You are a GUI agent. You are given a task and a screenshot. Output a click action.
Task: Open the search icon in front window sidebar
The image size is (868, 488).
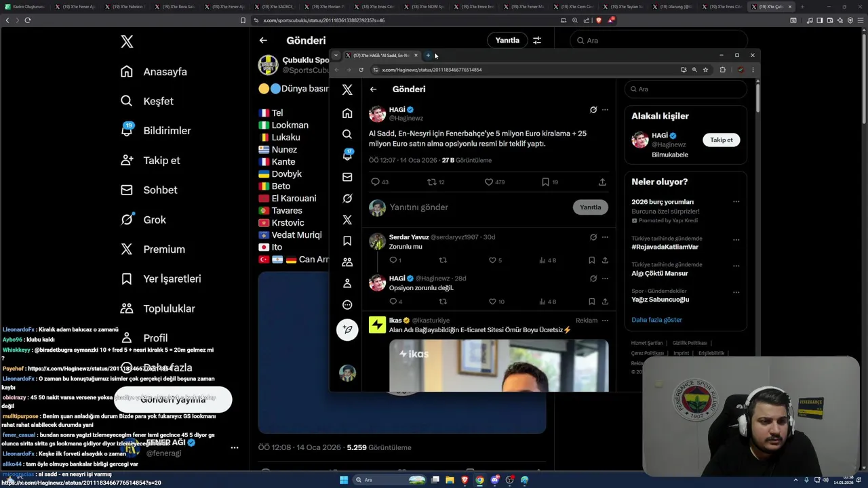[x=347, y=134]
